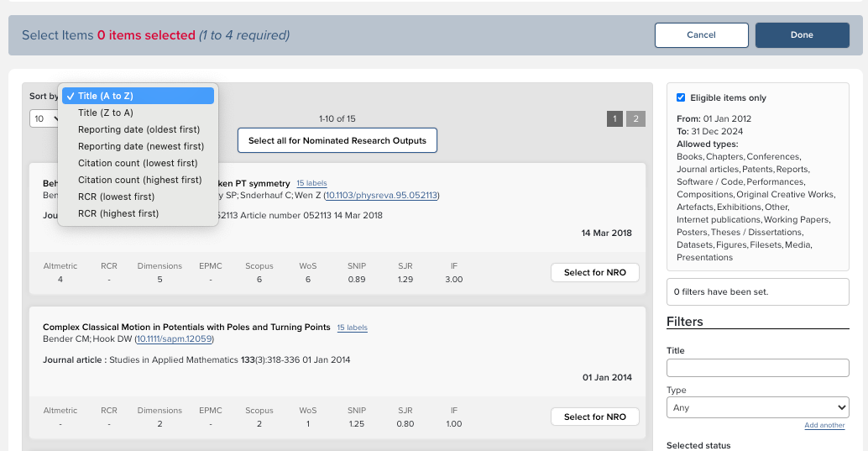This screenshot has width=868, height=451.
Task: Select the 14 Mar 2018 article for NRO
Action: 595,273
